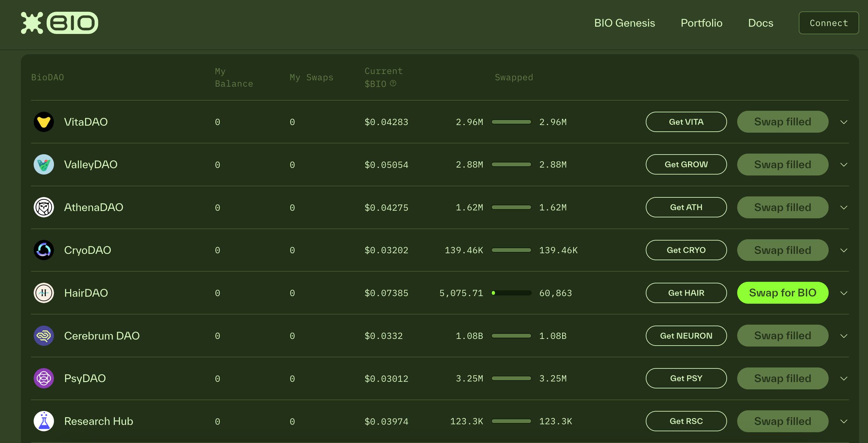Click Connect wallet button
The image size is (868, 443).
pos(829,23)
